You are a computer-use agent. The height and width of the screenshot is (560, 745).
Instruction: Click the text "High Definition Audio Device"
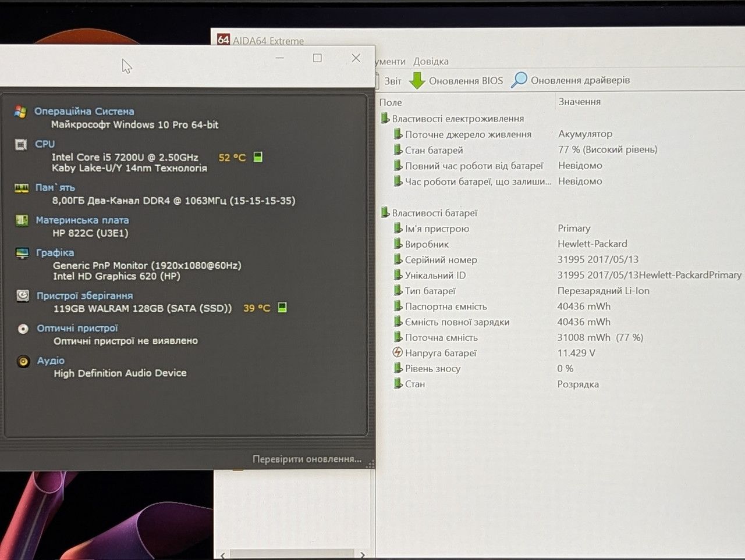[x=120, y=373]
